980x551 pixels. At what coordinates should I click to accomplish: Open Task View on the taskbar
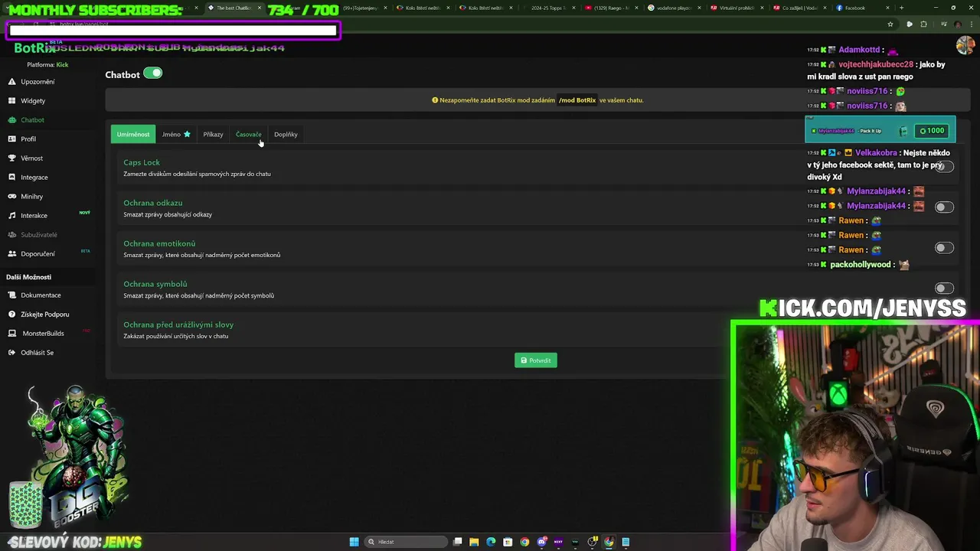point(457,542)
